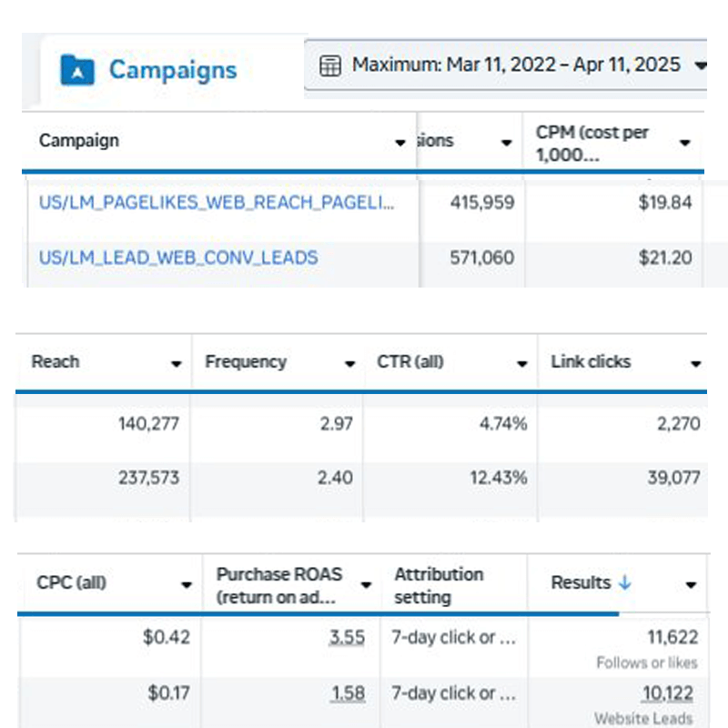Click the calendar table icon beside date range

(330, 66)
